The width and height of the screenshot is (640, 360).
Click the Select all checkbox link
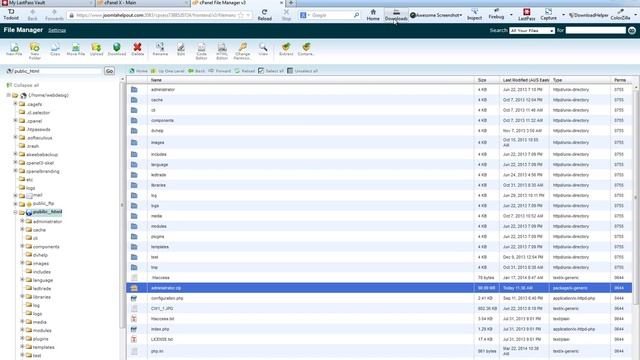(271, 71)
